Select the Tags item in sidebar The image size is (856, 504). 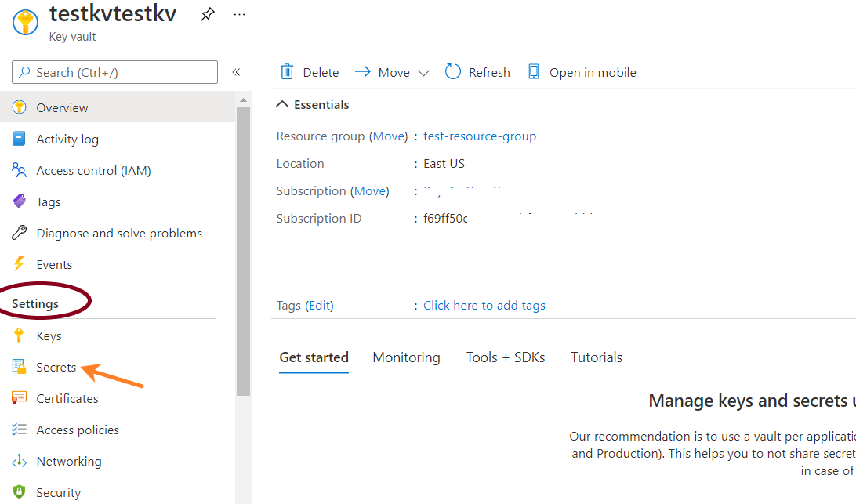pyautogui.click(x=48, y=202)
